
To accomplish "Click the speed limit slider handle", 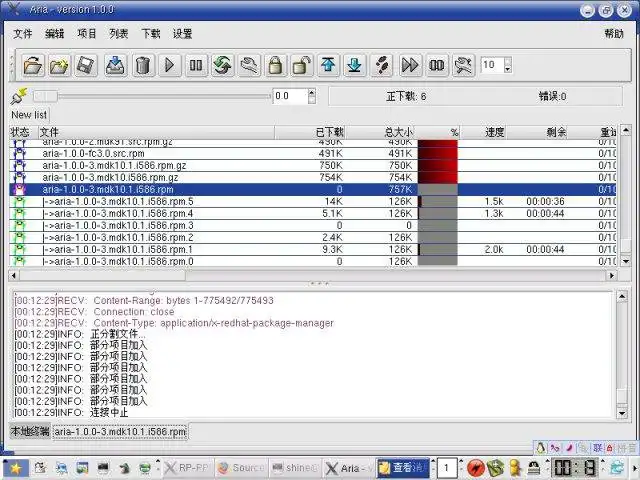I will coord(45,96).
